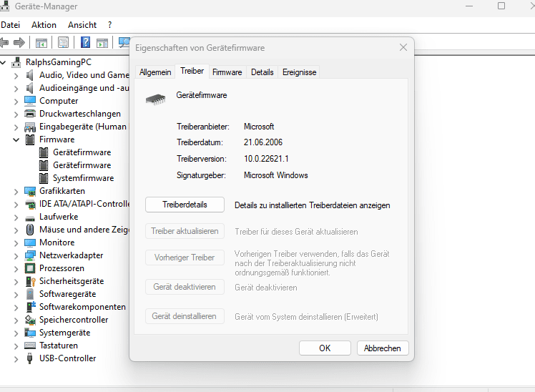The image size is (535, 392).
Task: Click the Mäuse und andere Zeigegeräte icon
Action: [30, 230]
